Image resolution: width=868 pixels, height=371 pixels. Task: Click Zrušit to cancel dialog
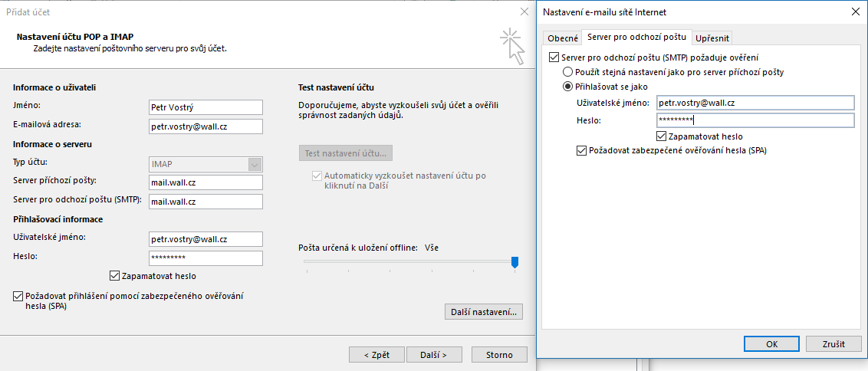(x=833, y=344)
